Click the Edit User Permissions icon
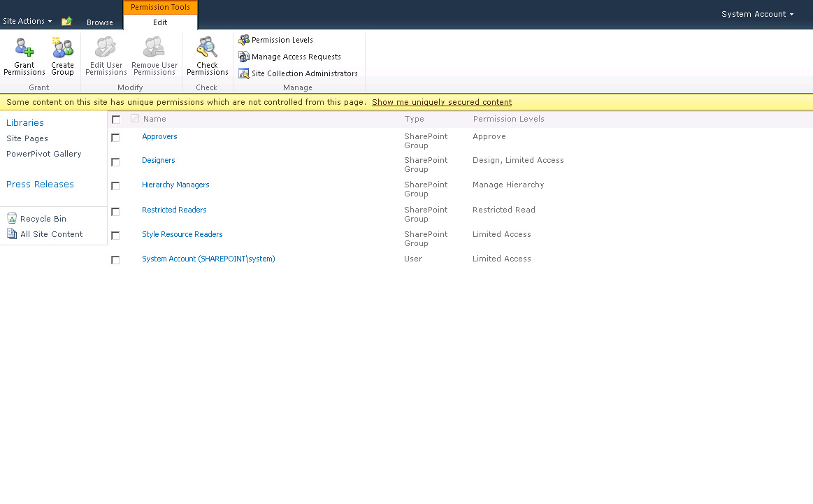Image resolution: width=813 pixels, height=504 pixels. (106, 48)
